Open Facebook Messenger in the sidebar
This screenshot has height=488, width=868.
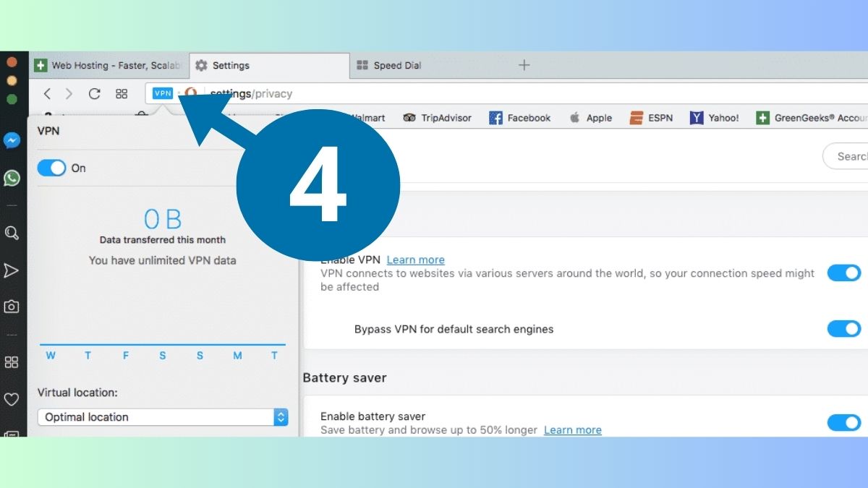[12, 140]
